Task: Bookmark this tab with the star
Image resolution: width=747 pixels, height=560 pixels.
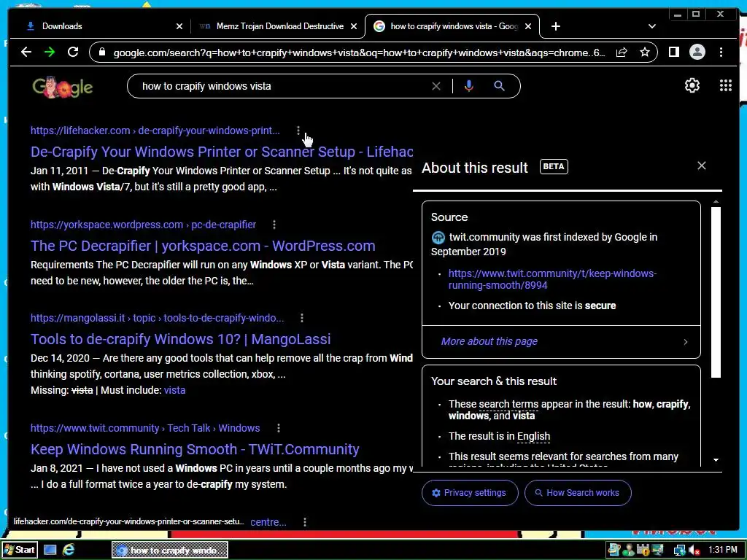Action: click(645, 52)
